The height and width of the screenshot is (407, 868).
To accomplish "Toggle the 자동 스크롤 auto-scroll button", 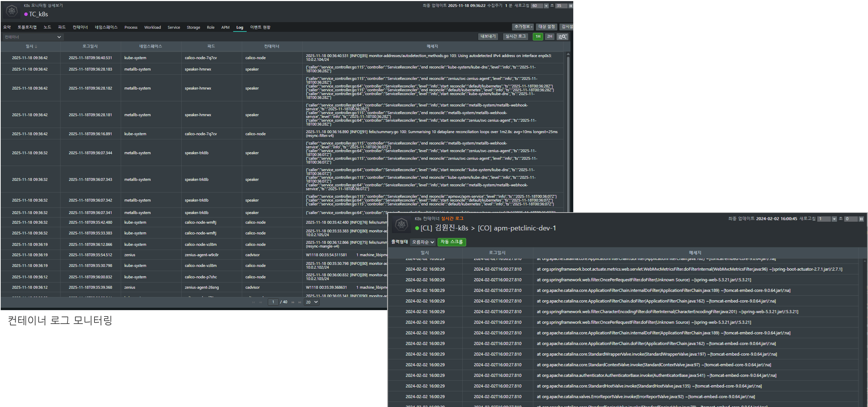I will tap(451, 242).
